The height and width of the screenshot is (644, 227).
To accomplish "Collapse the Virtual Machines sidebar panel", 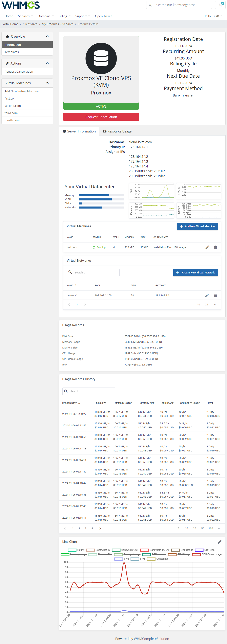I will [x=47, y=83].
